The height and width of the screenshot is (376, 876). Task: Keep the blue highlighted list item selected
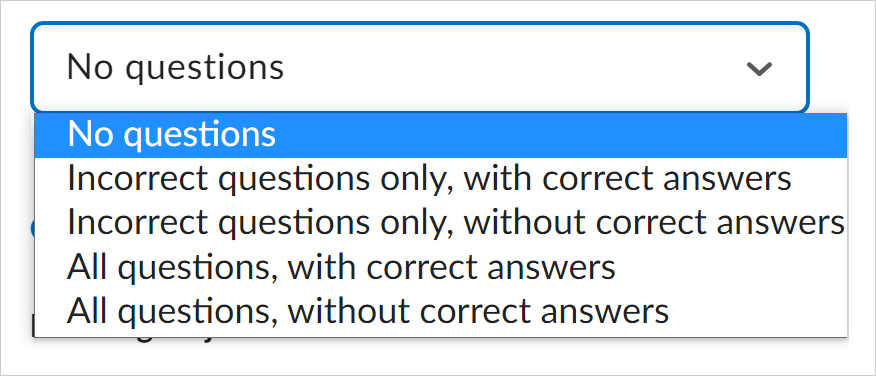441,135
